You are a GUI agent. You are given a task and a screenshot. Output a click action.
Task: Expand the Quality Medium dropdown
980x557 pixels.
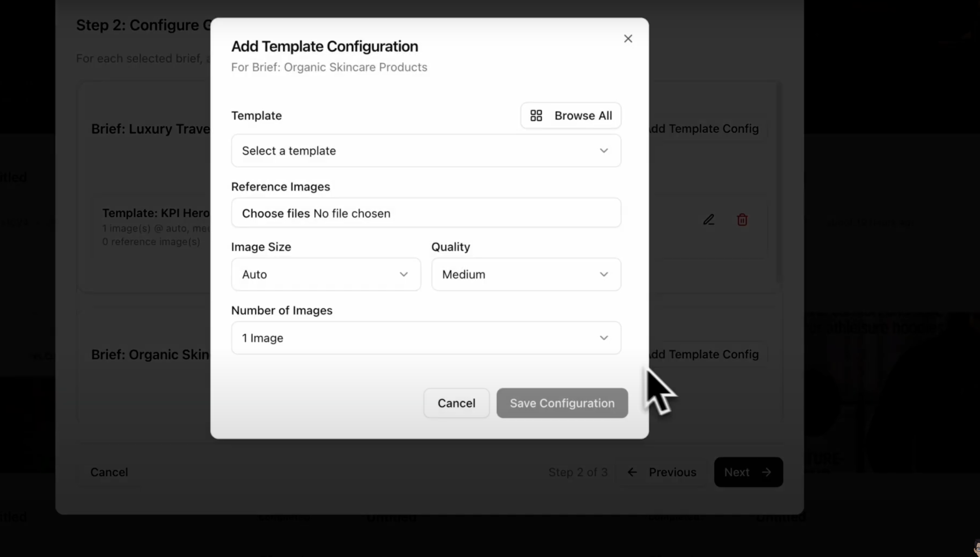[x=526, y=274]
